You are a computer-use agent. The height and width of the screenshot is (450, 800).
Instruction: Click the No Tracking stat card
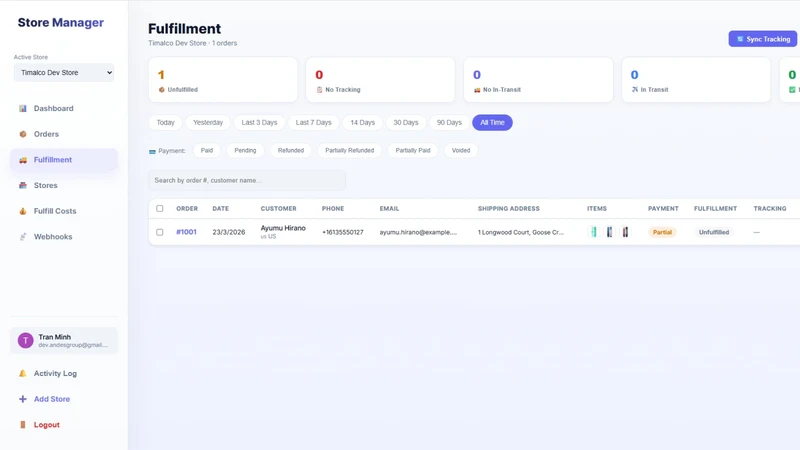381,80
